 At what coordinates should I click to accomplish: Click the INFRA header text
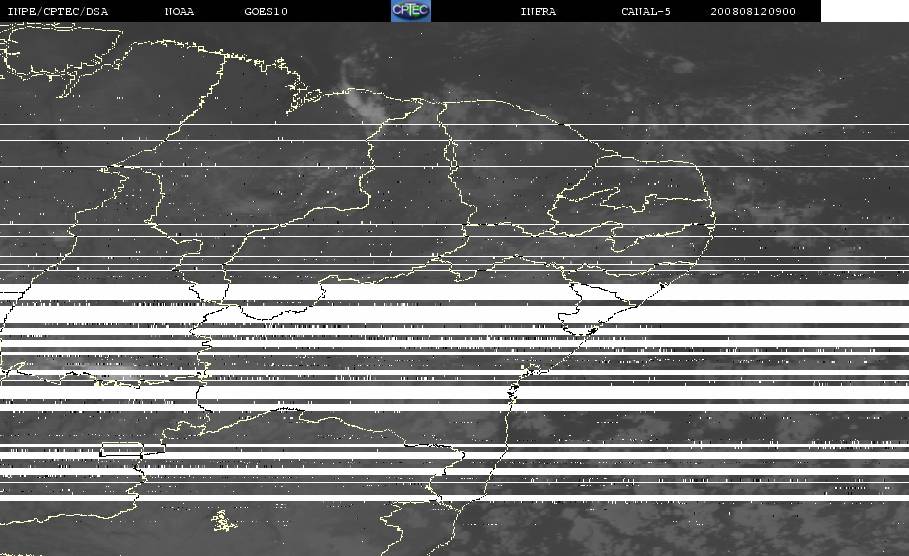tap(538, 12)
